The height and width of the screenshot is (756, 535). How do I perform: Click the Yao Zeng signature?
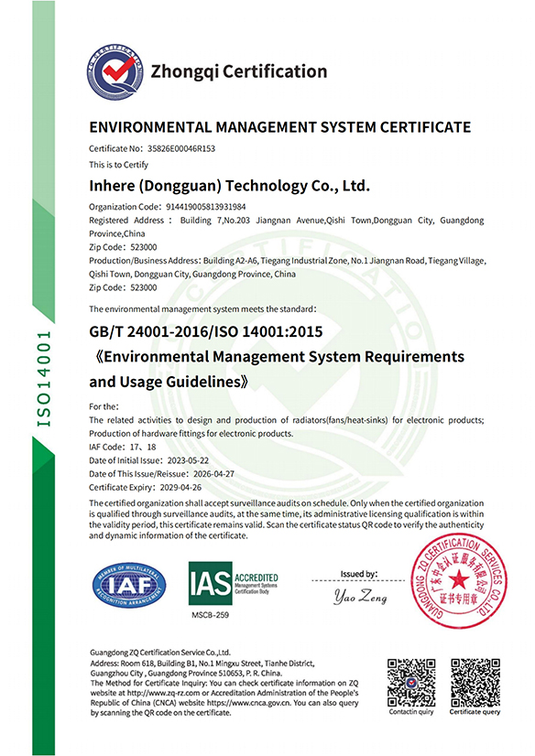tap(360, 598)
